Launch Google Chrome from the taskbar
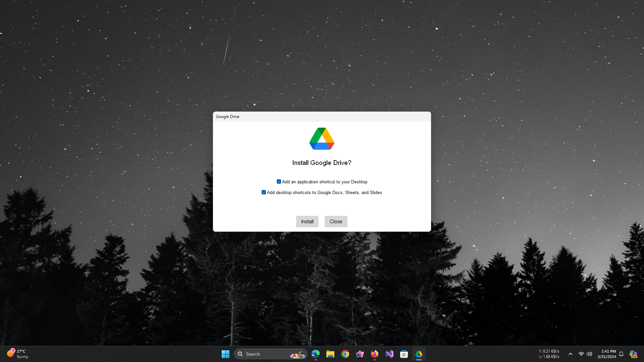Image resolution: width=644 pixels, height=362 pixels. point(345,354)
